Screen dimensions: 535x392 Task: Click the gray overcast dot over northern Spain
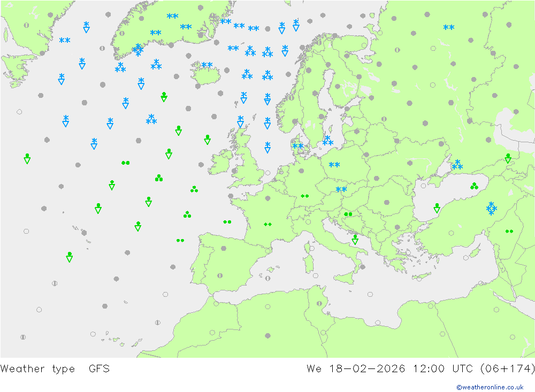point(224,248)
